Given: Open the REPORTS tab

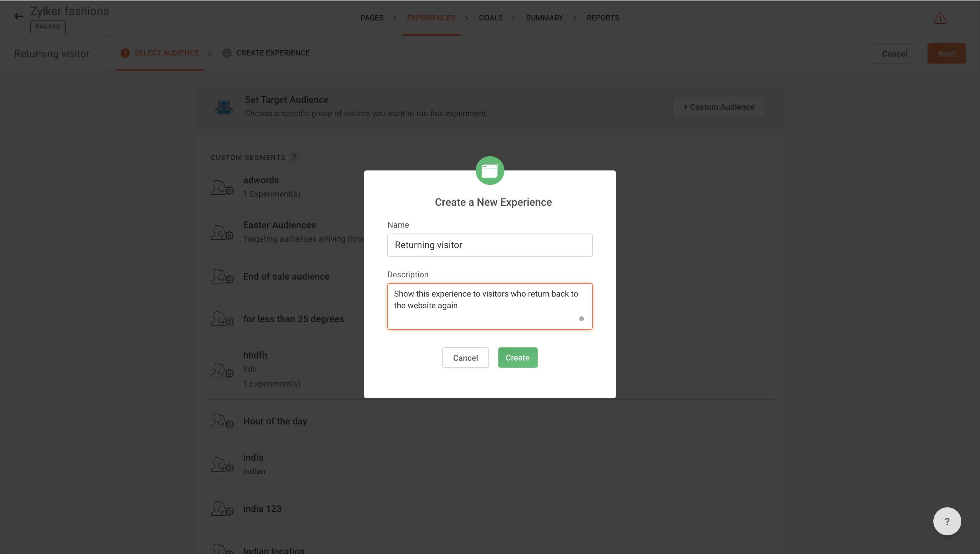Looking at the screenshot, I should pos(603,18).
